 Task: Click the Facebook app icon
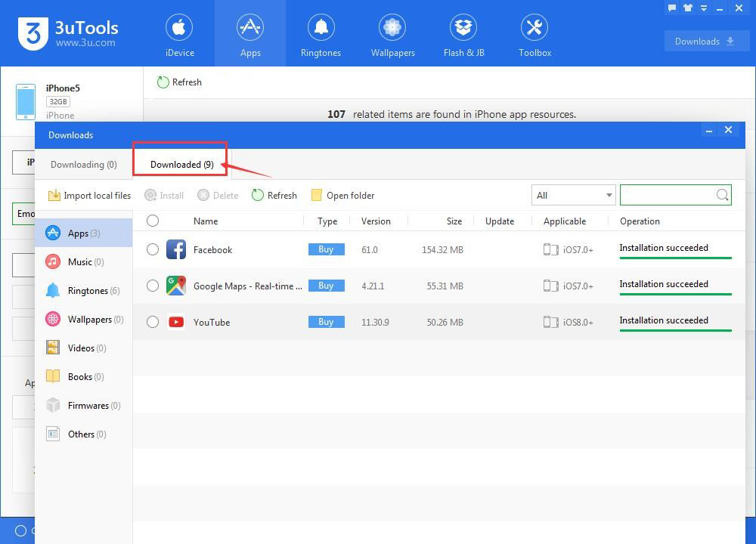(176, 249)
